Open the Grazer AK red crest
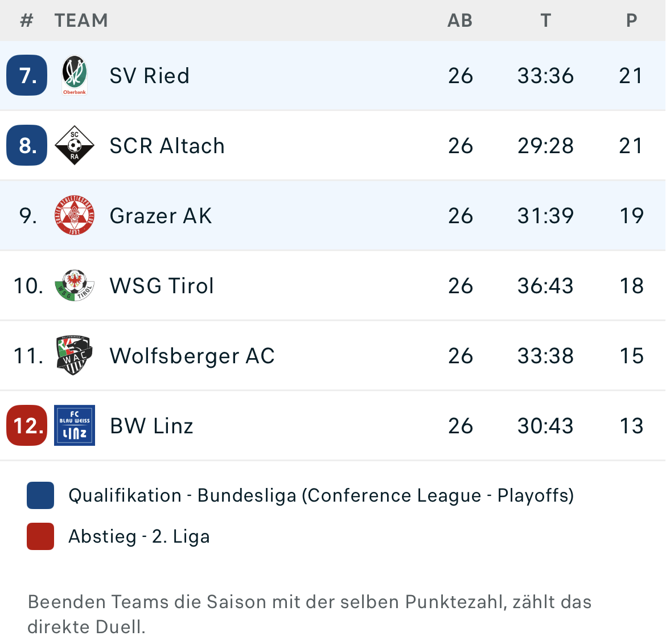The width and height of the screenshot is (666, 644). pyautogui.click(x=75, y=215)
